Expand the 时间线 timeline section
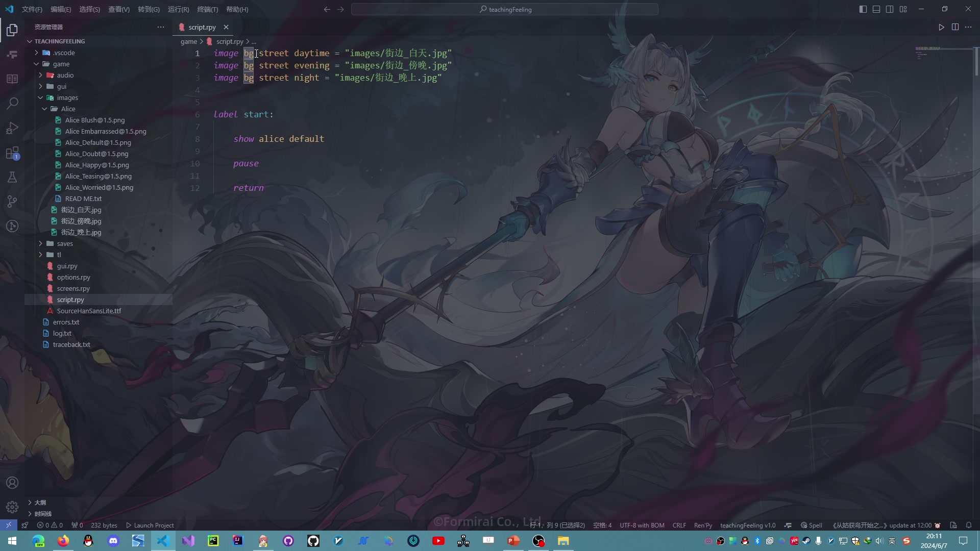The image size is (980, 551). pyautogui.click(x=99, y=514)
